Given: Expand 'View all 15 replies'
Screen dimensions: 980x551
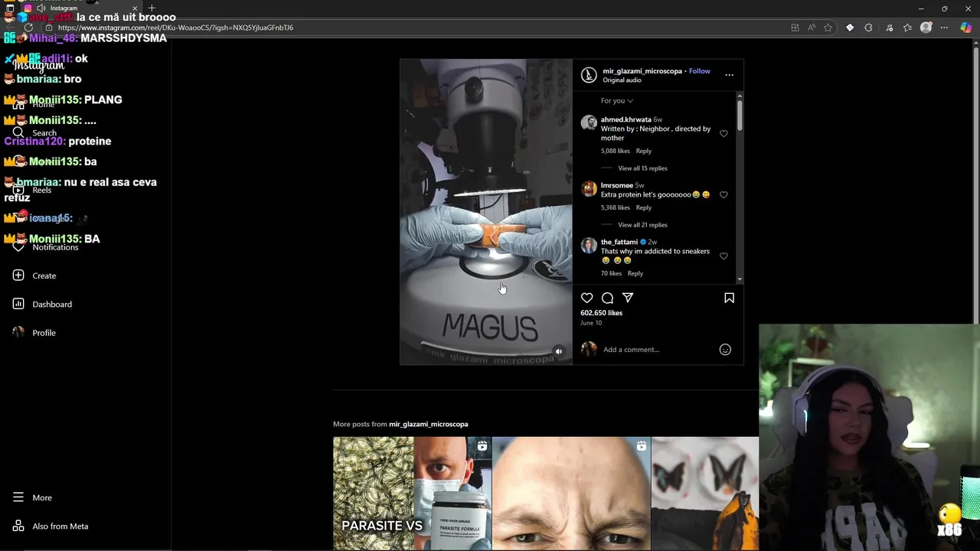Looking at the screenshot, I should pyautogui.click(x=642, y=168).
